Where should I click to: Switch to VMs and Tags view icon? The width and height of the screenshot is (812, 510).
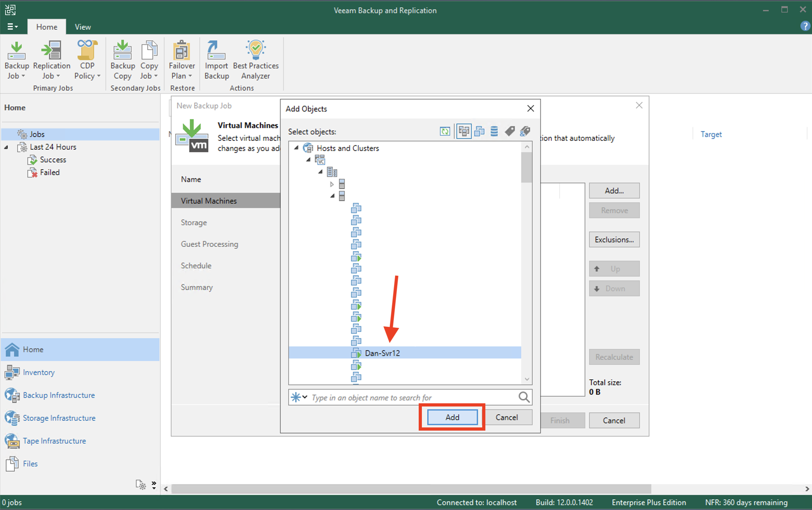[510, 131]
